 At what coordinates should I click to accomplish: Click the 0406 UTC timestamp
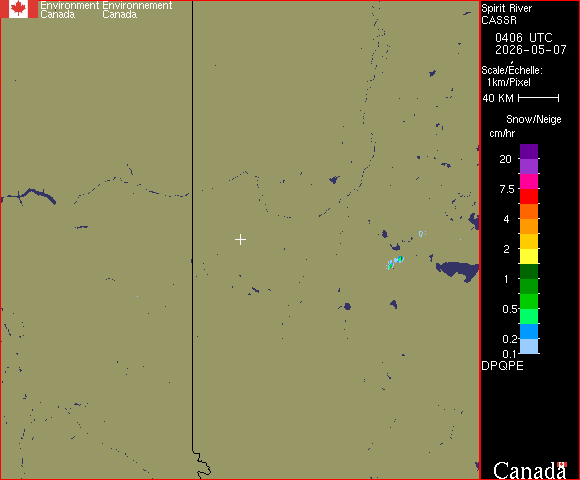[523, 38]
